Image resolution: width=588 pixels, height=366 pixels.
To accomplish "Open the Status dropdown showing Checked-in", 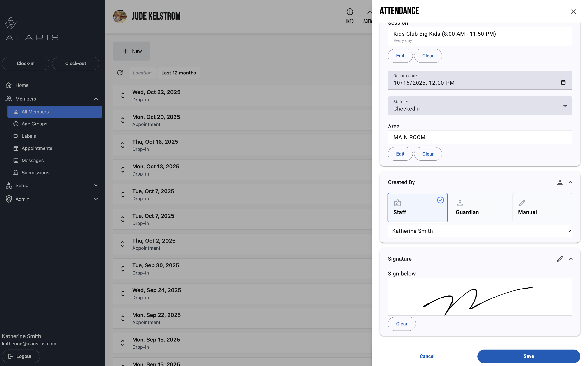I will pos(480,106).
